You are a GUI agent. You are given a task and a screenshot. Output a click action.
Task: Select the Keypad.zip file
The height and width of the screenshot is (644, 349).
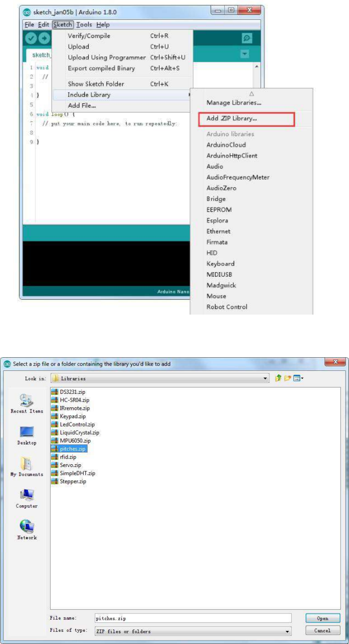[68, 416]
